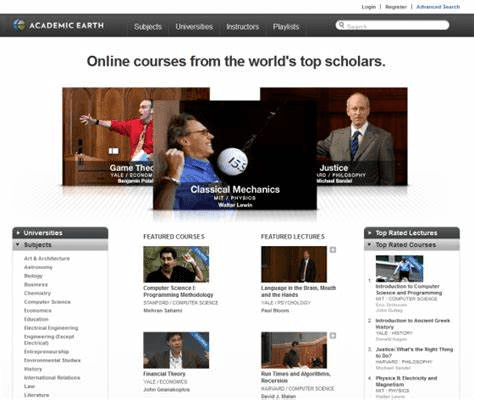Open the Subjects menu in navigation bar

[x=148, y=27]
